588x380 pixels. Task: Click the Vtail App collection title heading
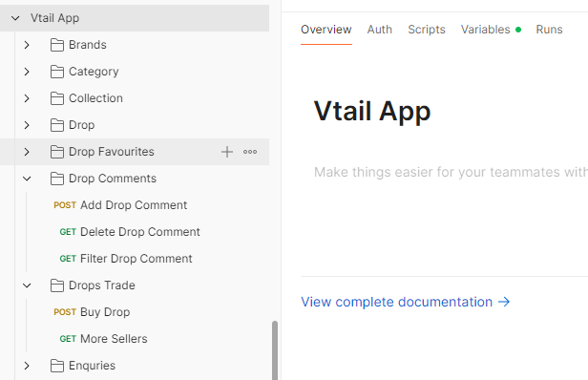[372, 112]
